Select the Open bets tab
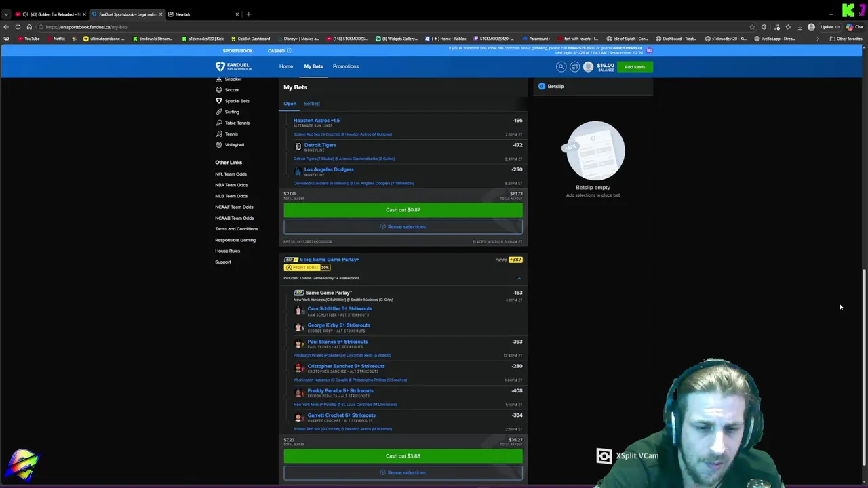Screen dimensions: 868x488 tap(290, 104)
